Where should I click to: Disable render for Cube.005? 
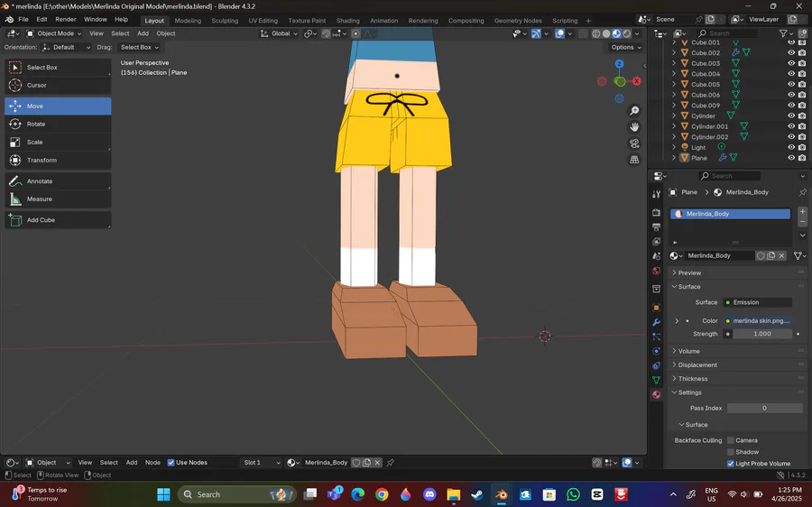click(x=802, y=85)
